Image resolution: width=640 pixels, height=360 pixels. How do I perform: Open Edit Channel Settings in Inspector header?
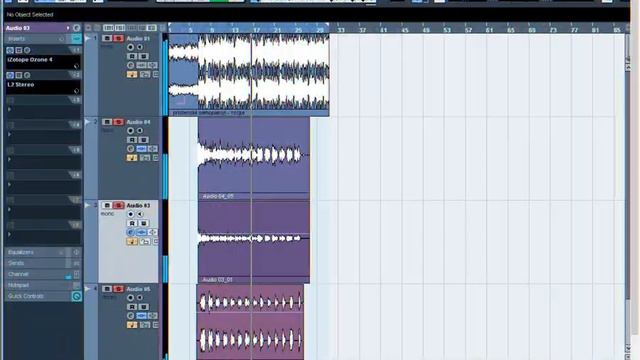76,28
